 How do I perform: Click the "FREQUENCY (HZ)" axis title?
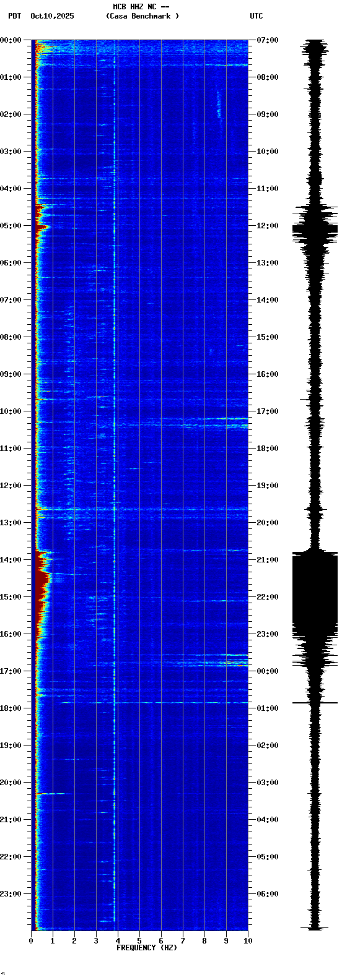tap(147, 948)
